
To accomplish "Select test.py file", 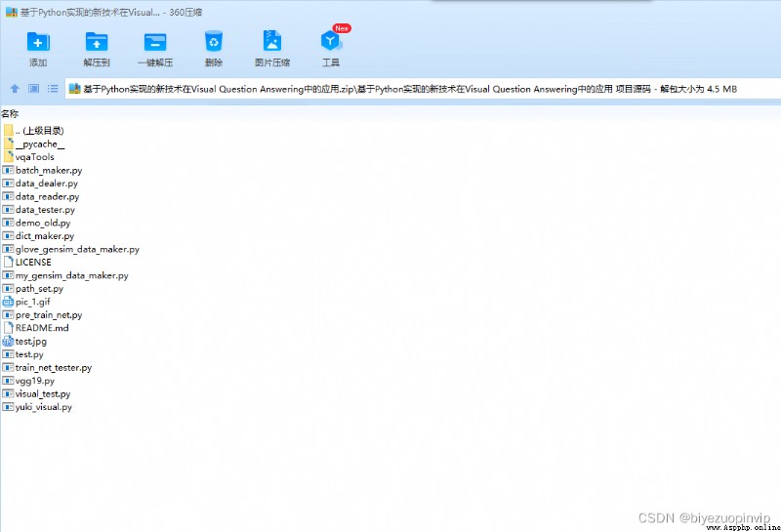I will (23, 354).
